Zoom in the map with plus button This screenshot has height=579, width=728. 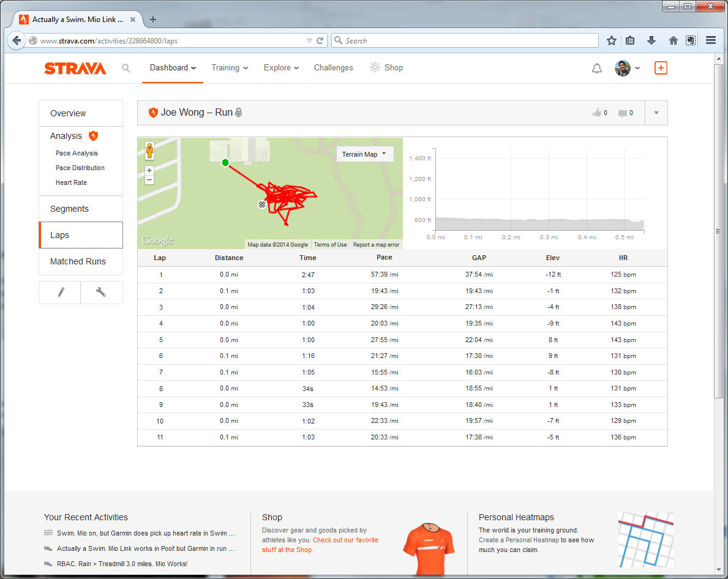(x=149, y=171)
